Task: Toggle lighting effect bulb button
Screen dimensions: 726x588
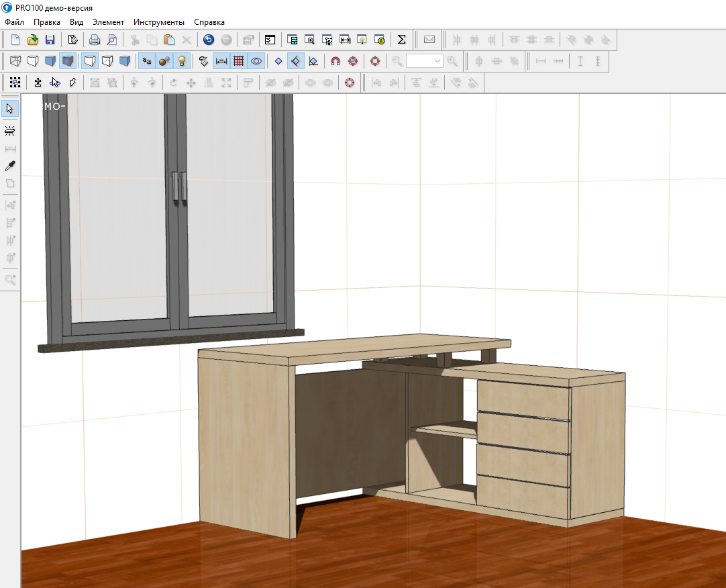Action: 182,61
